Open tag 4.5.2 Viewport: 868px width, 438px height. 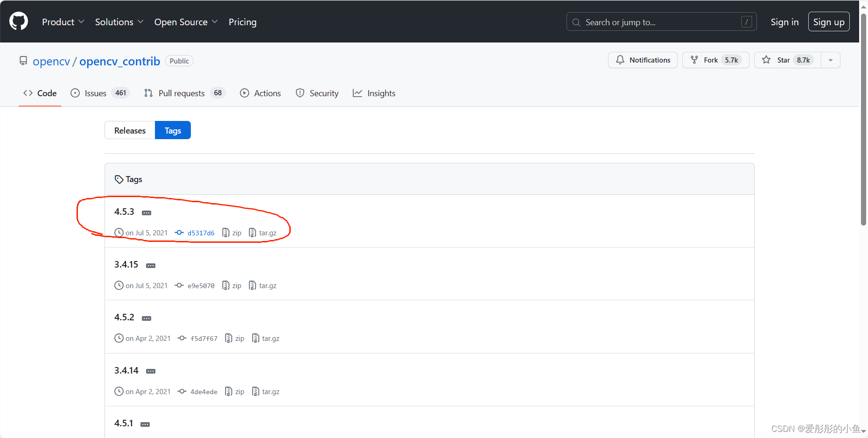pyautogui.click(x=124, y=318)
